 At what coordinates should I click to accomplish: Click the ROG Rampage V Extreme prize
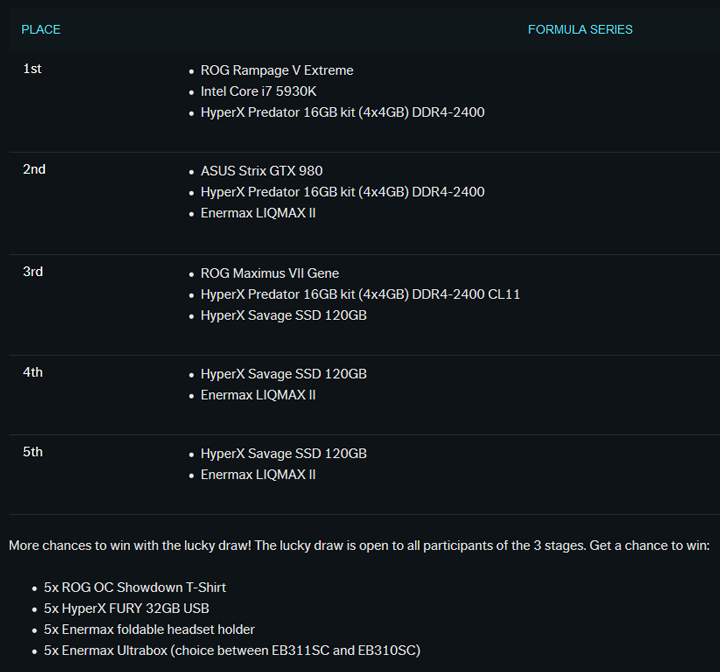tap(277, 71)
